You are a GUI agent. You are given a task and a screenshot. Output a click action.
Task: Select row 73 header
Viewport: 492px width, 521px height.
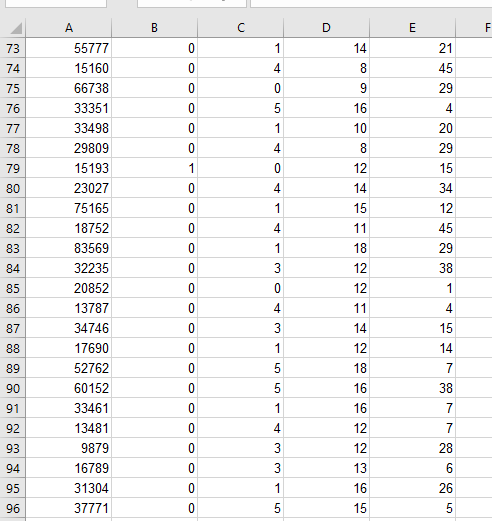pos(13,48)
